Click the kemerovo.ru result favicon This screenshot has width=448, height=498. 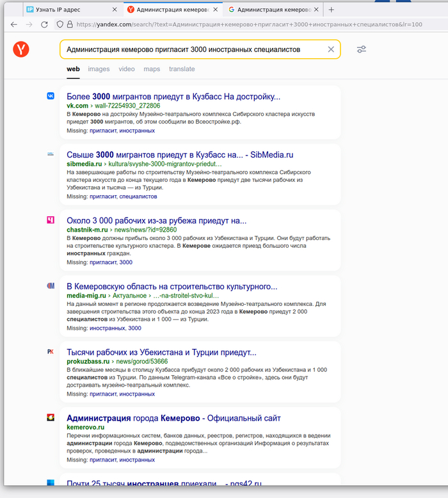click(x=51, y=417)
